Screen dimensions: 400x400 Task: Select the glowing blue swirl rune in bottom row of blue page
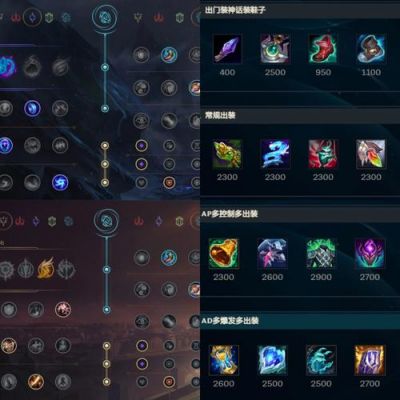click(x=60, y=182)
